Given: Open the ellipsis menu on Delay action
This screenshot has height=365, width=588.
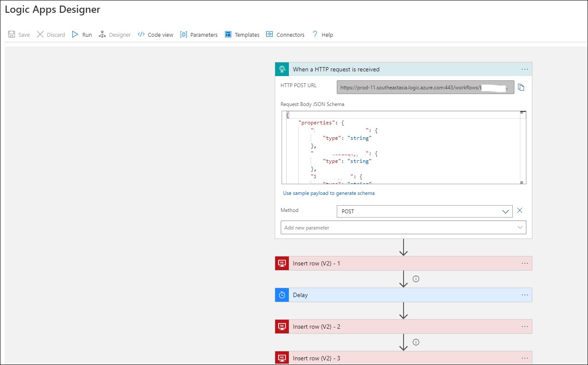Looking at the screenshot, I should pyautogui.click(x=525, y=295).
